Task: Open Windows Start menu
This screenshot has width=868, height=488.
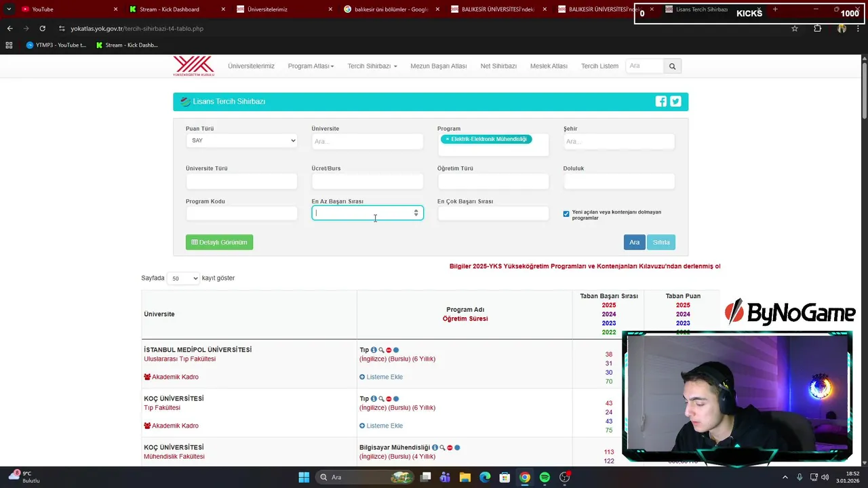Action: point(304,477)
